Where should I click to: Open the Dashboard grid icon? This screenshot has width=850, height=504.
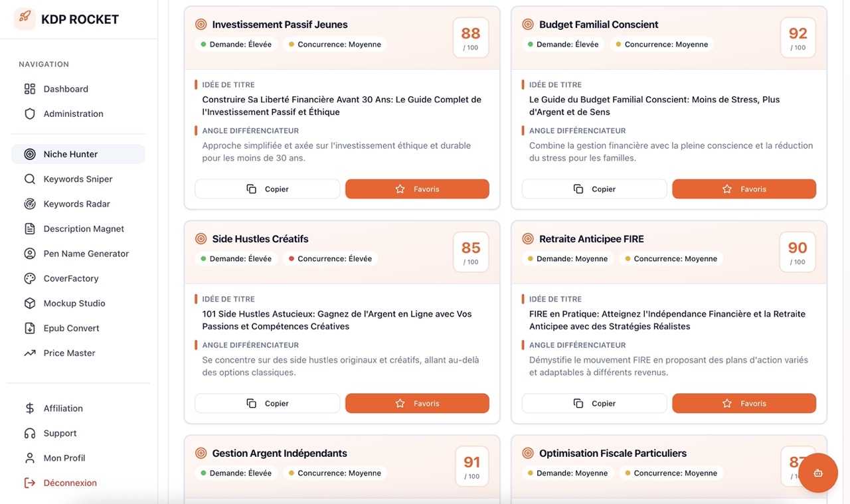(x=30, y=89)
